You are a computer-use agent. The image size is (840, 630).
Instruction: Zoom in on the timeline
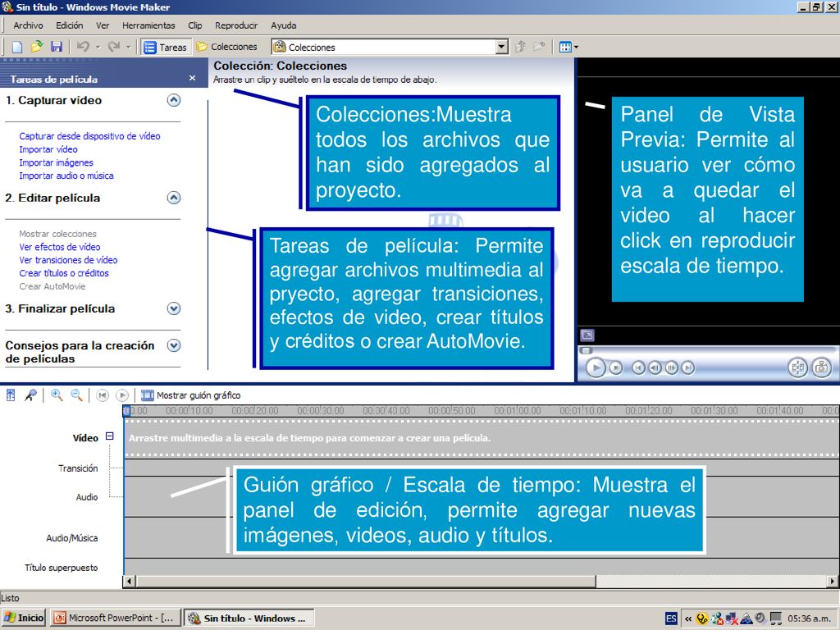[57, 395]
